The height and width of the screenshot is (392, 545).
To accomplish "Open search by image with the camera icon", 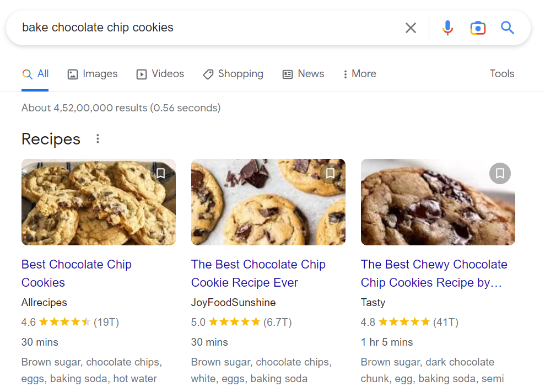I will pos(478,28).
